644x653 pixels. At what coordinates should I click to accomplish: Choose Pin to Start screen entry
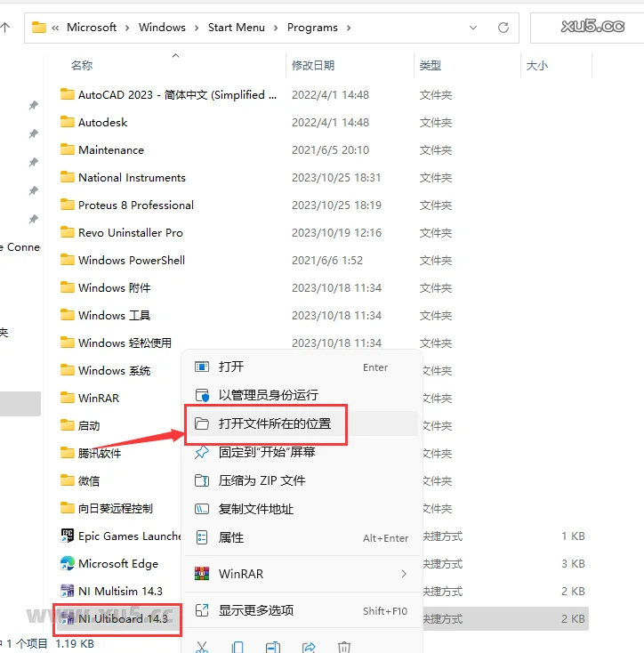coord(302,452)
